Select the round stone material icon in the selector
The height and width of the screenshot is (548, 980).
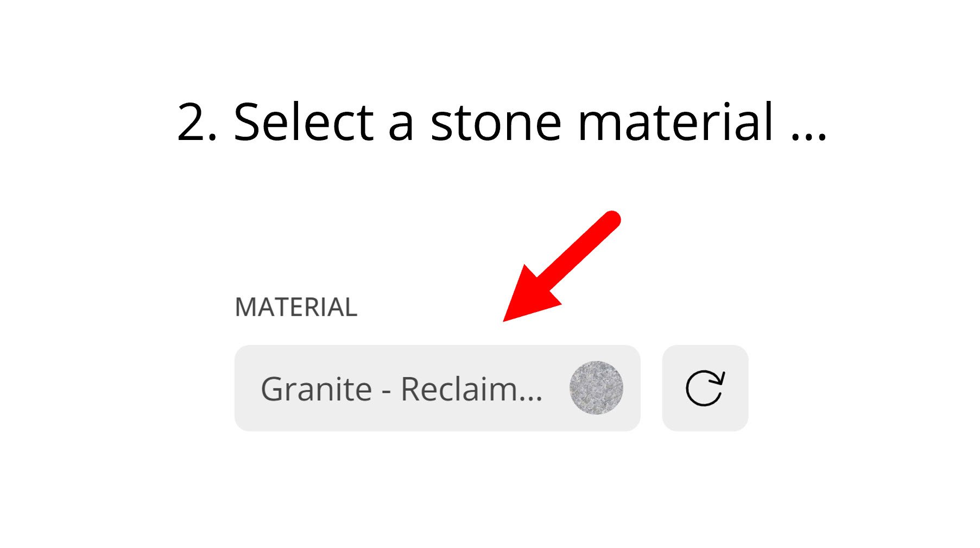[x=595, y=386]
